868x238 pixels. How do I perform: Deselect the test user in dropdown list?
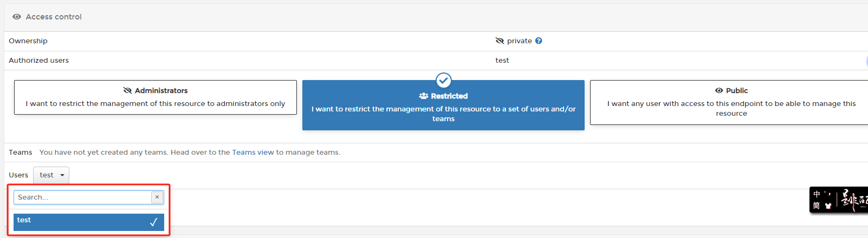81,222
